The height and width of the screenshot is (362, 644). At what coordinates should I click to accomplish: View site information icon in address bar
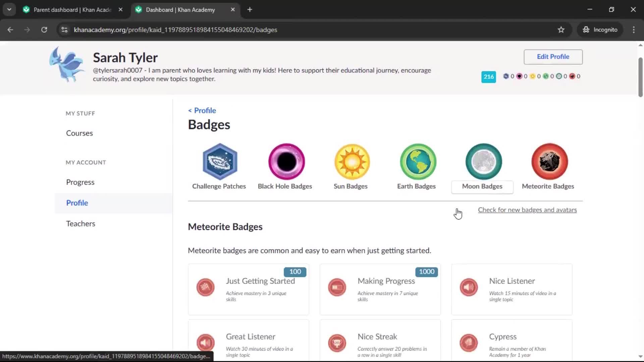64,30
